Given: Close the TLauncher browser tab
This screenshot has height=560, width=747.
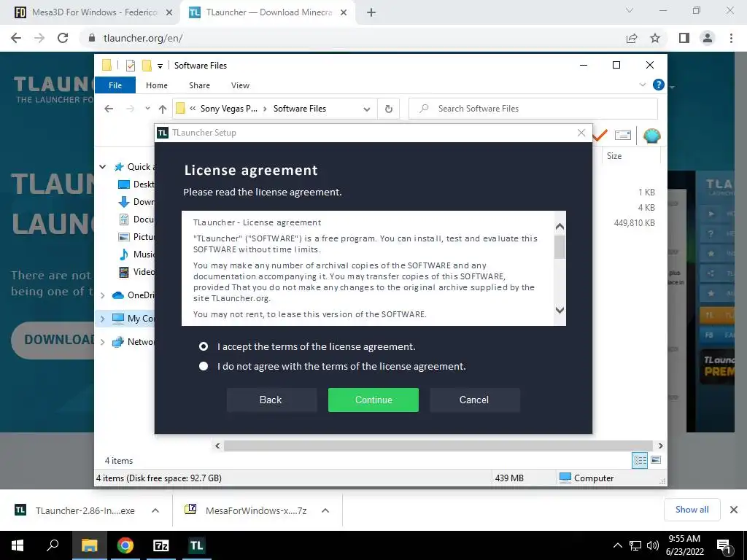Looking at the screenshot, I should point(344,13).
